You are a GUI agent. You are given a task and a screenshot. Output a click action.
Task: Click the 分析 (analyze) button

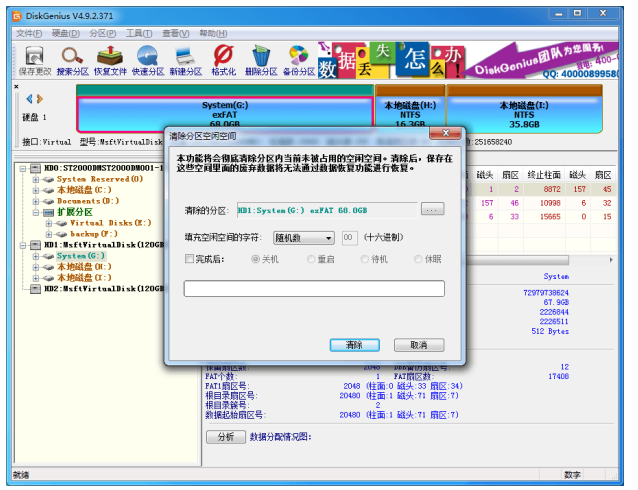coord(226,437)
